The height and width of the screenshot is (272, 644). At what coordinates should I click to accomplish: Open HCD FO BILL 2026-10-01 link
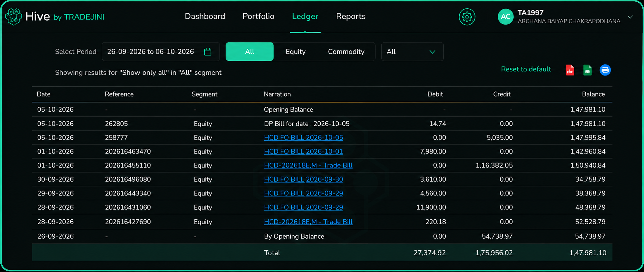click(x=303, y=152)
